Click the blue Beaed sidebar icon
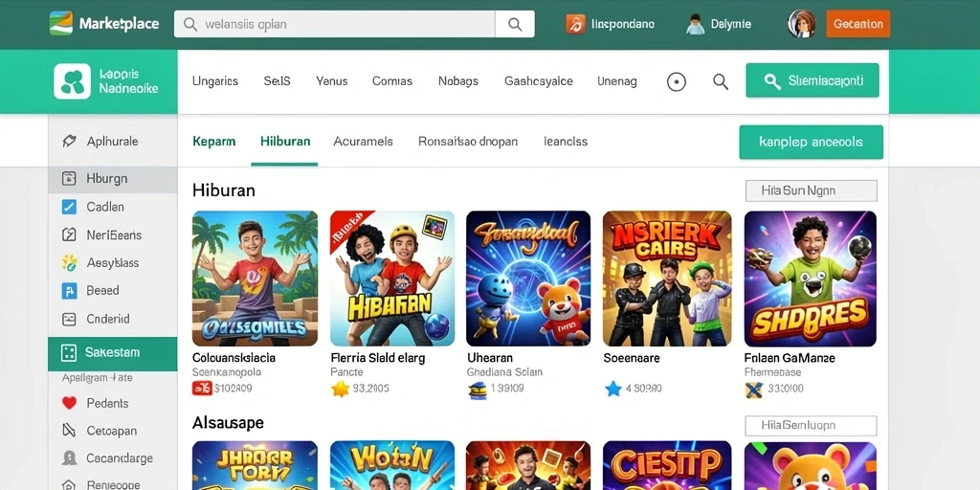980x490 pixels. [x=69, y=291]
